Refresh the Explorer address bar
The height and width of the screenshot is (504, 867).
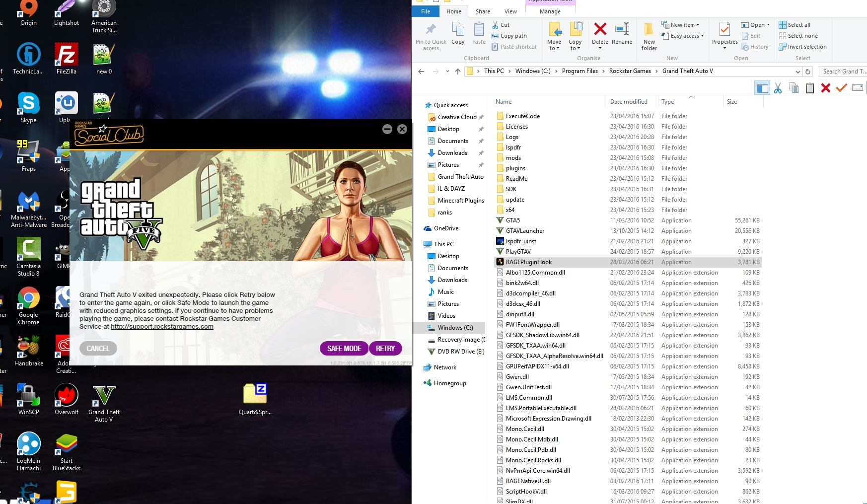pos(808,72)
